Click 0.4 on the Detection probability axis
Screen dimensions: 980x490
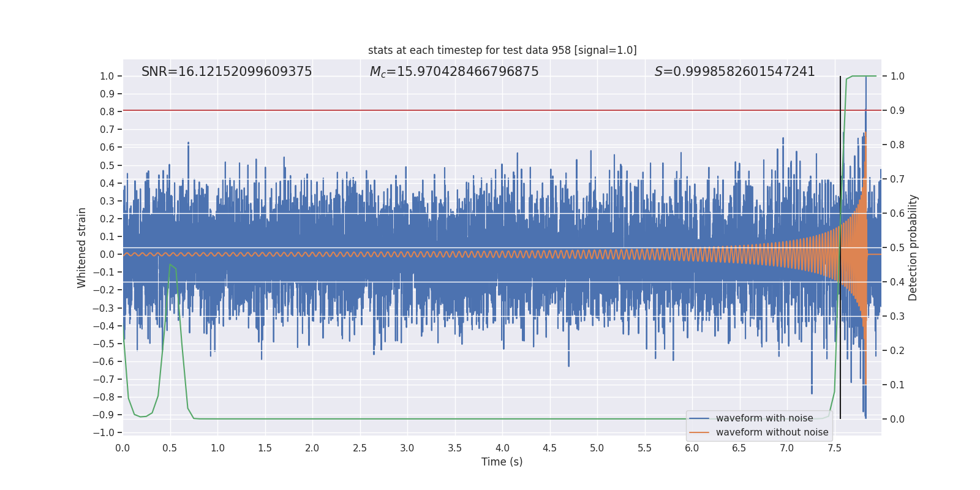897,282
